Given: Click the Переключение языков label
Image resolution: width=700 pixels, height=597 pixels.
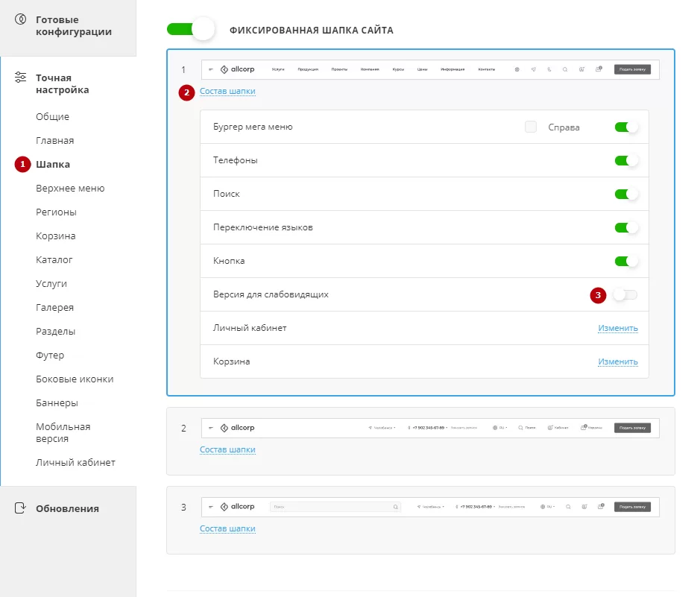Looking at the screenshot, I should (x=263, y=227).
